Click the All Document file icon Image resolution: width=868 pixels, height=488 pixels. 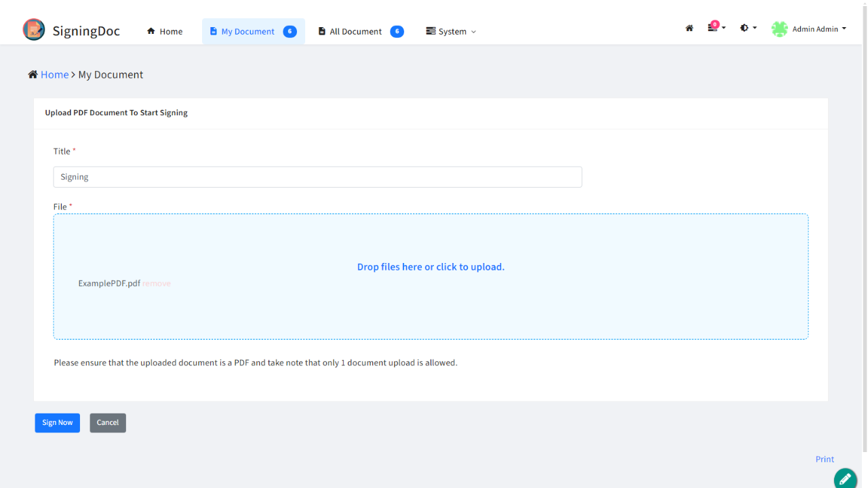point(322,31)
